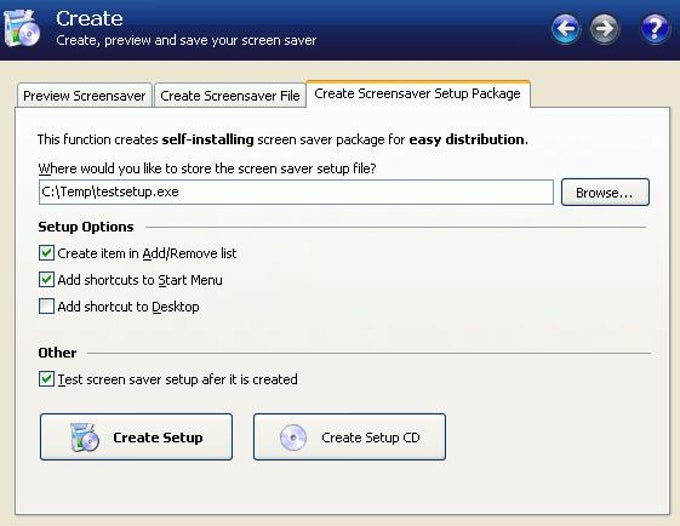Image resolution: width=680 pixels, height=526 pixels.
Task: Open the Create Screensaver File tab
Action: click(230, 96)
